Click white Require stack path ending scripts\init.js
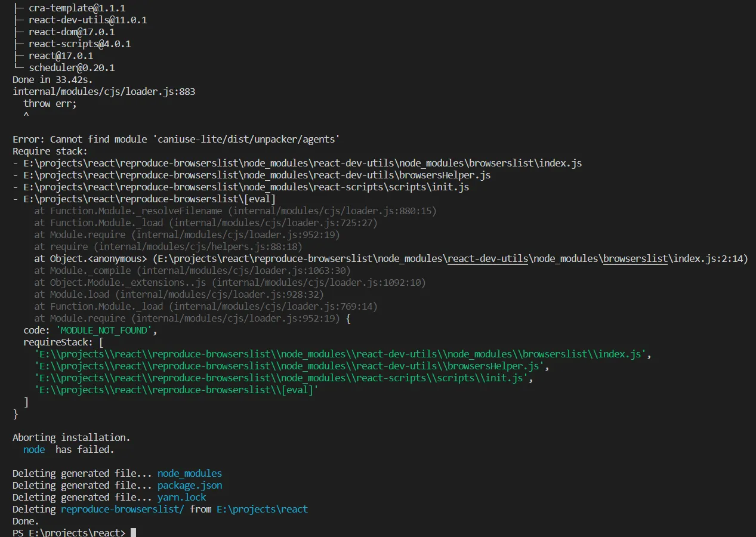The width and height of the screenshot is (756, 537). [x=246, y=187]
